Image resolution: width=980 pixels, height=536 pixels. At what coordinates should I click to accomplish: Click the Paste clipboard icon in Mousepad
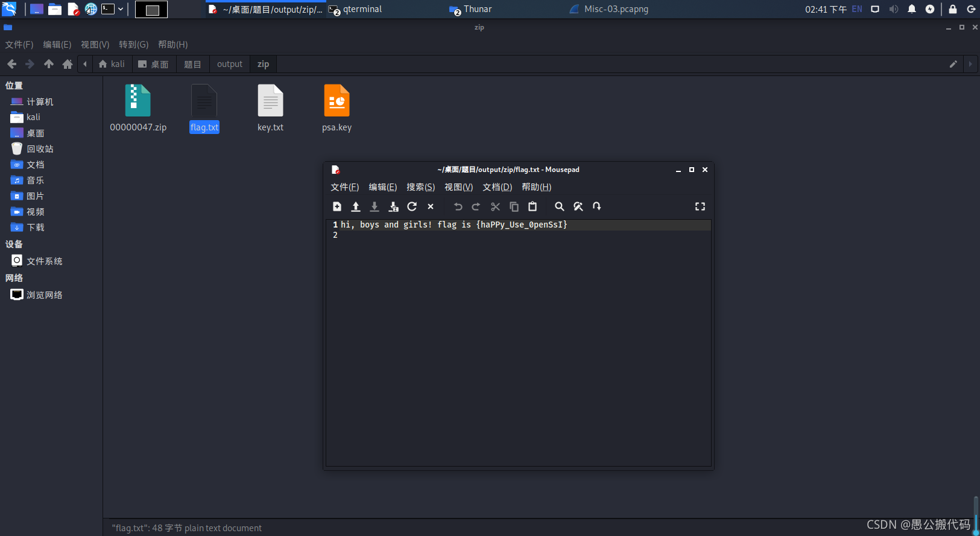click(533, 206)
